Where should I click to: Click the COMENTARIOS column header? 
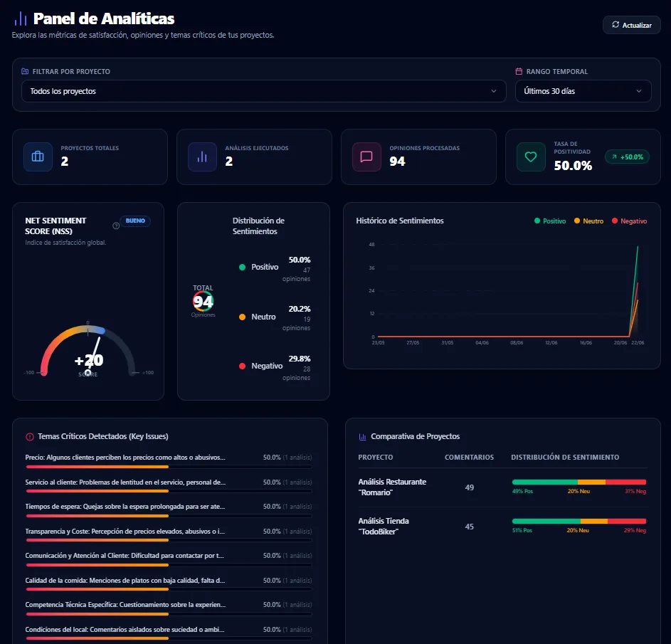[469, 457]
